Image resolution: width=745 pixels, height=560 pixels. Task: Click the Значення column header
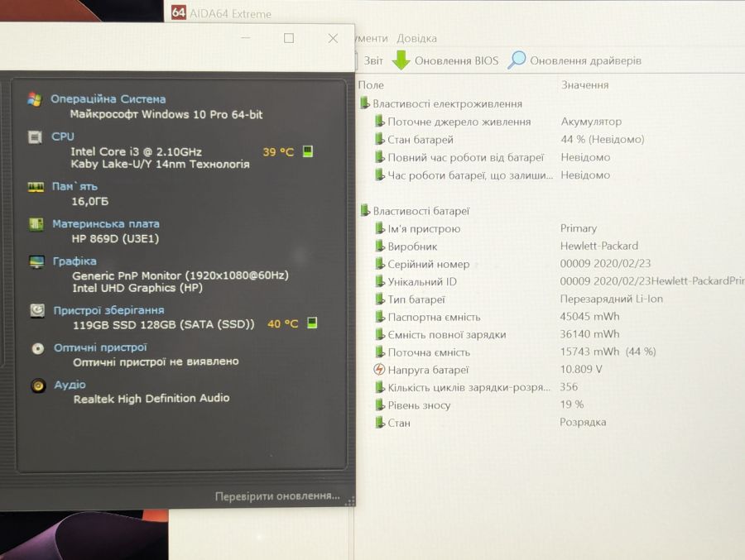(x=585, y=85)
